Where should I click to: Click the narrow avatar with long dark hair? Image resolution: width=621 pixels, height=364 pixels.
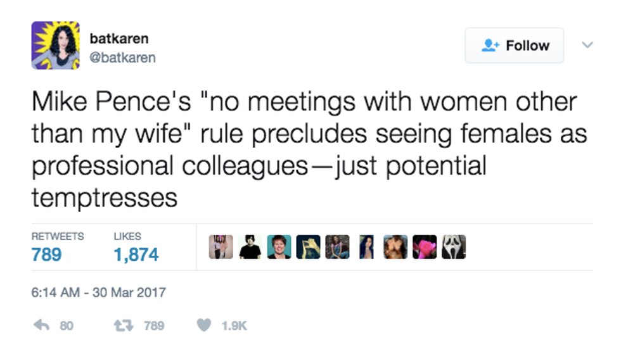[366, 247]
